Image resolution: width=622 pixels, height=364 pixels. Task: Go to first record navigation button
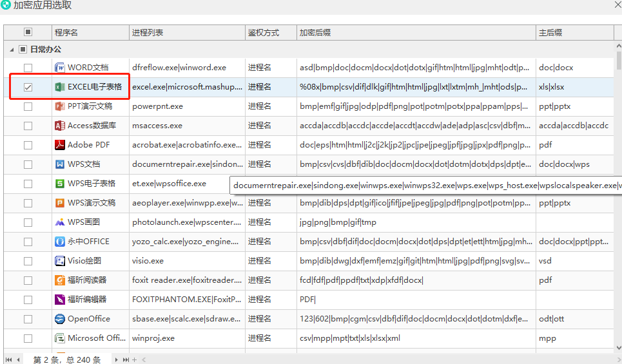(8, 359)
